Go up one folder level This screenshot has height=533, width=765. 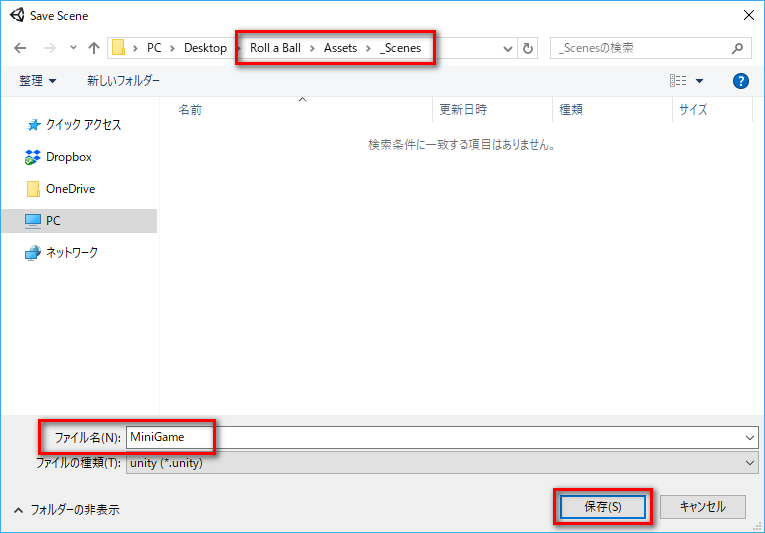click(94, 48)
